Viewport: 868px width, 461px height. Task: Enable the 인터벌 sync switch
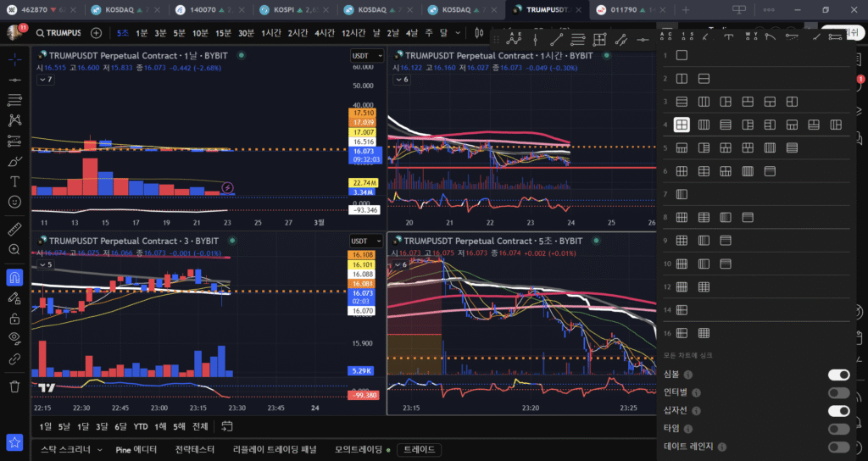coord(838,392)
